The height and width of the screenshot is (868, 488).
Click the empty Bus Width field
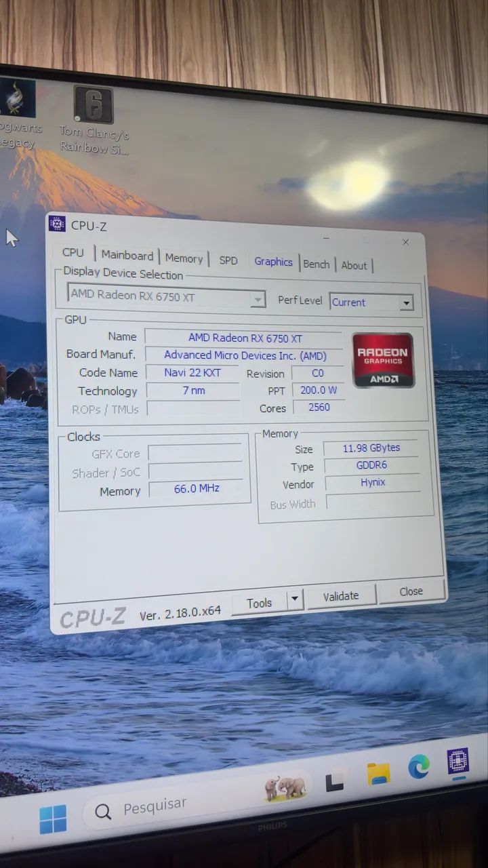374,501
